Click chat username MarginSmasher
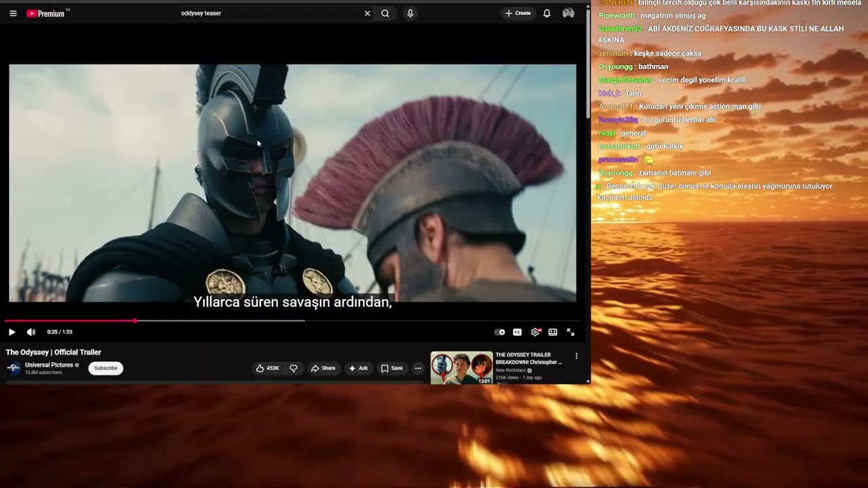Image resolution: width=868 pixels, height=488 pixels. [x=625, y=80]
